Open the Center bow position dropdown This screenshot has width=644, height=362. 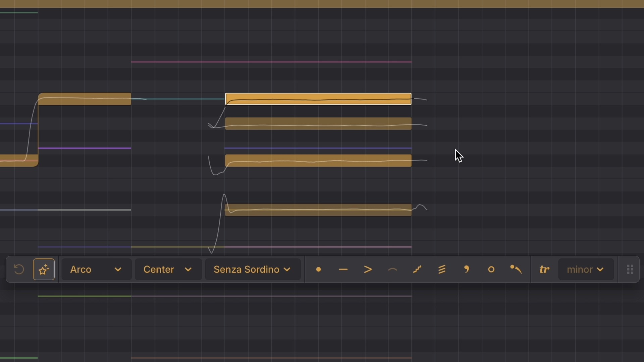[168, 269]
